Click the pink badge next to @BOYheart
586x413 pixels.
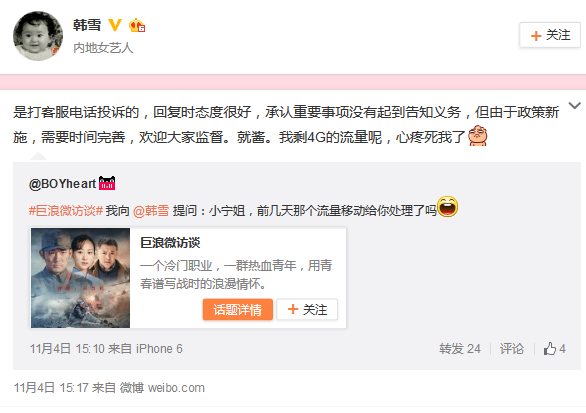[x=107, y=183]
